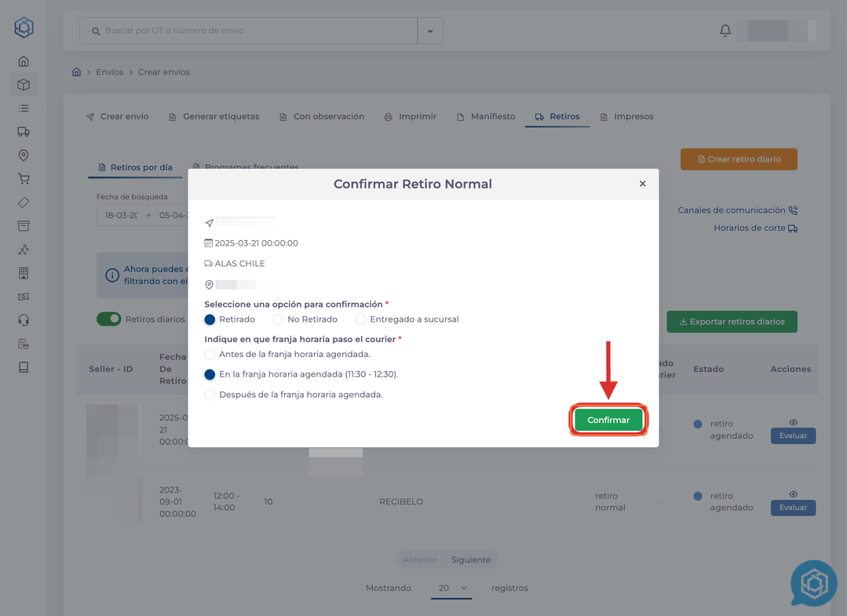Open the records per page dropdown
This screenshot has width=847, height=616.
click(x=452, y=588)
